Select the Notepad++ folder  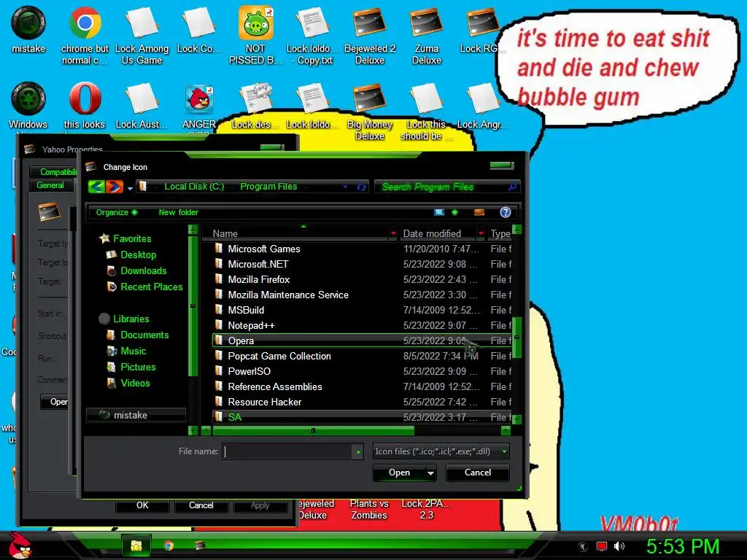[361, 325]
